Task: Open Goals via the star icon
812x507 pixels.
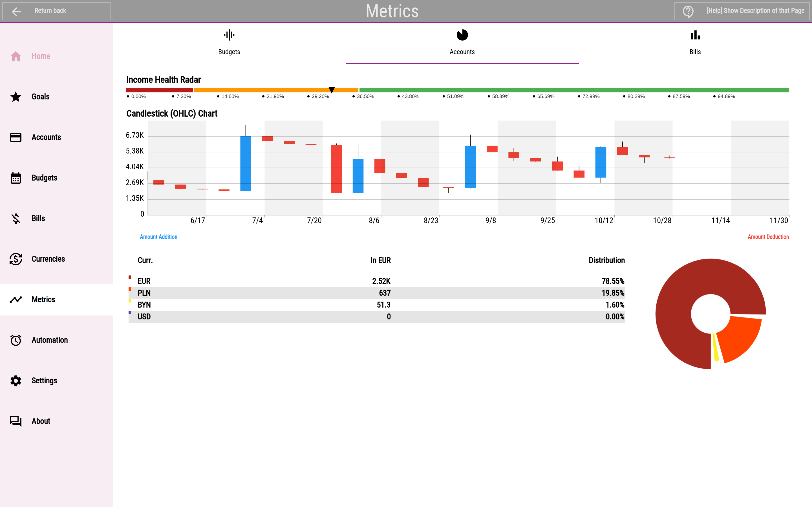Action: 16,97
